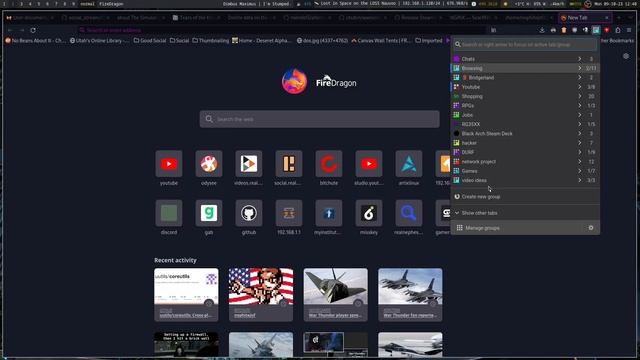Open new tab page customize gear
The image size is (640, 360).
pos(626,56)
